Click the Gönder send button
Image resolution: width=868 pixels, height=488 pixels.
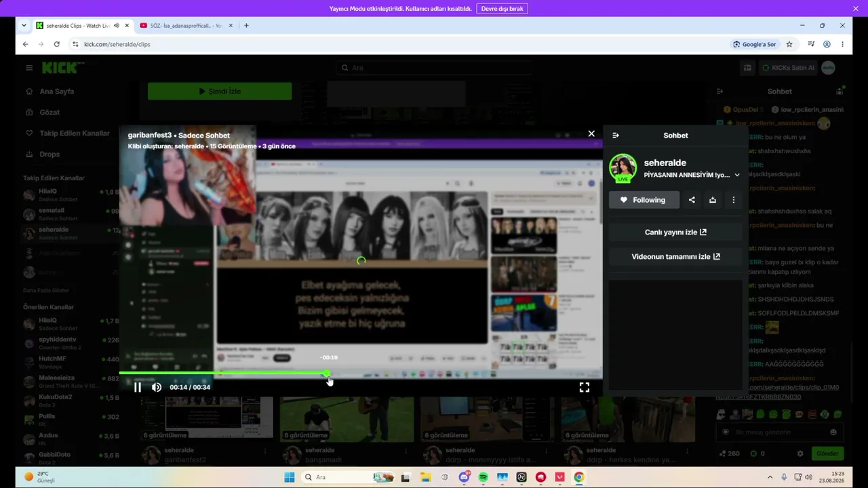pyautogui.click(x=827, y=453)
